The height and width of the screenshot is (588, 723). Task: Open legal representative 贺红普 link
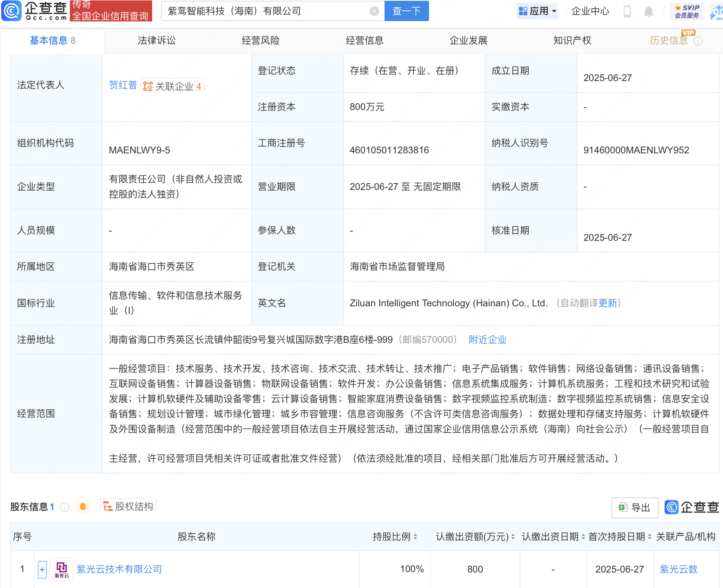[123, 85]
